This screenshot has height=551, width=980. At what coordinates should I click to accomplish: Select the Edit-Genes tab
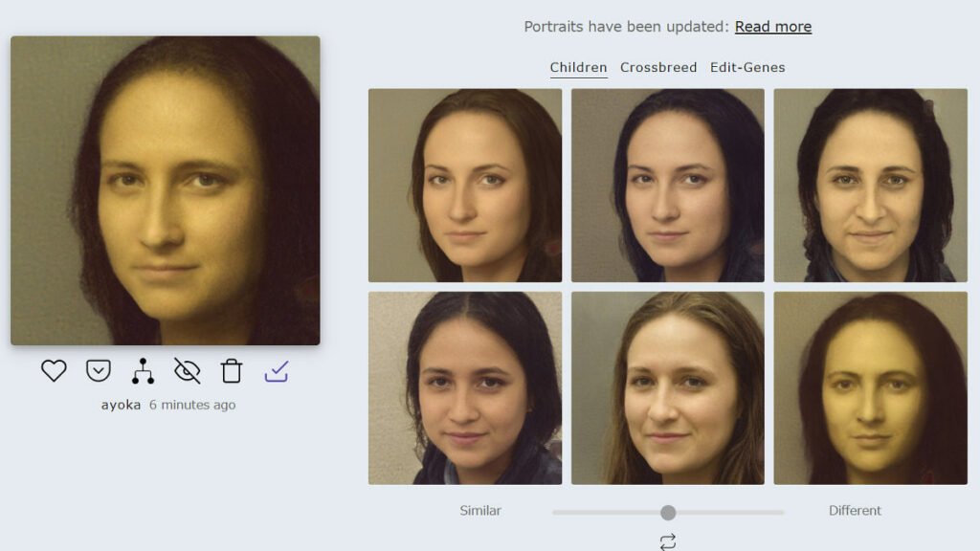[x=747, y=67]
